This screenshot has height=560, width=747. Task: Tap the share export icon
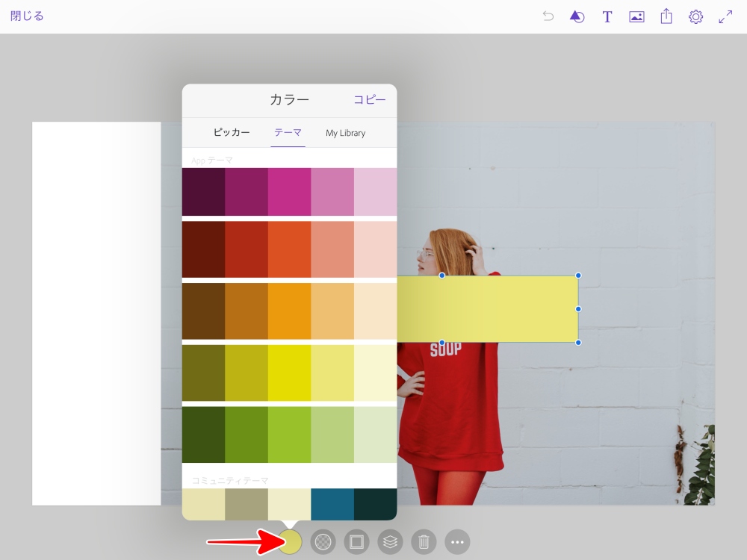pyautogui.click(x=666, y=16)
